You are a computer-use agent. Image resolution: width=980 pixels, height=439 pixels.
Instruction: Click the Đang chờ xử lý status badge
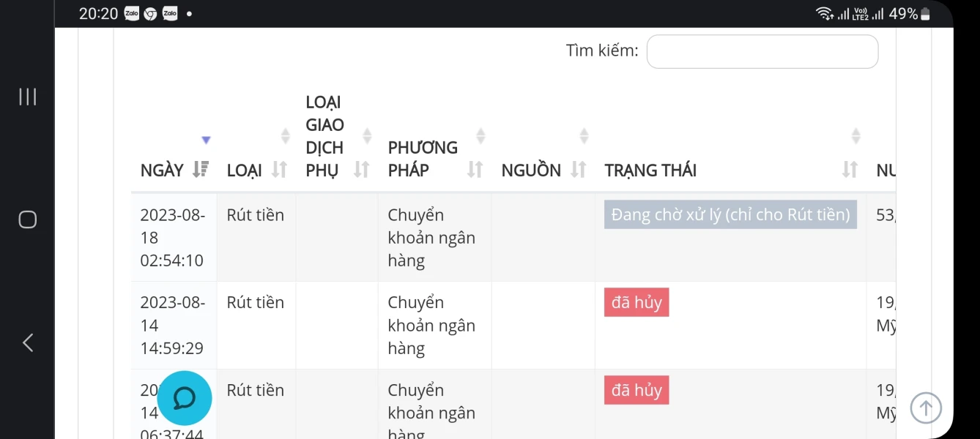[x=730, y=215]
